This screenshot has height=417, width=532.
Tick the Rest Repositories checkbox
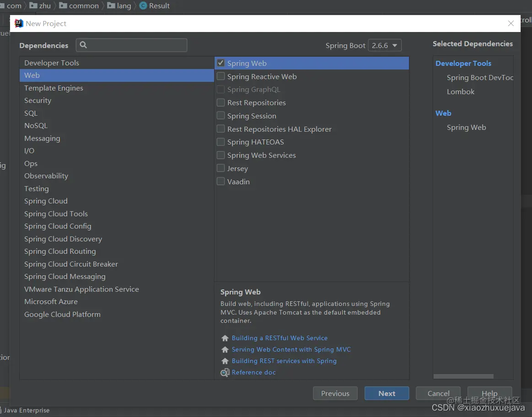point(220,102)
